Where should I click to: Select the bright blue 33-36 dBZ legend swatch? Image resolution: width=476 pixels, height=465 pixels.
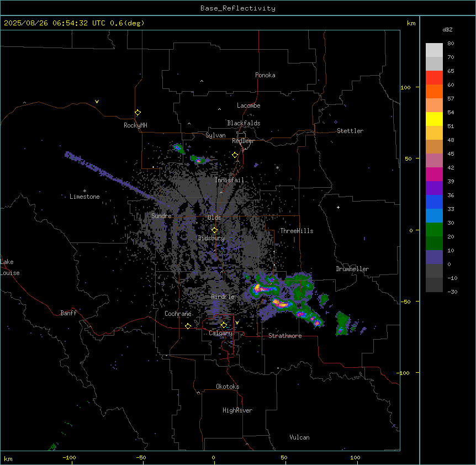(x=434, y=202)
